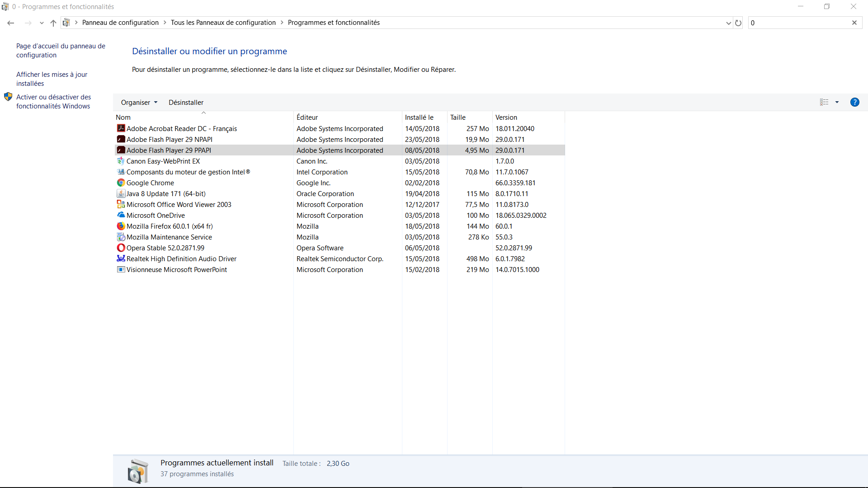
Task: Go up one folder level arrow
Action: (x=53, y=23)
